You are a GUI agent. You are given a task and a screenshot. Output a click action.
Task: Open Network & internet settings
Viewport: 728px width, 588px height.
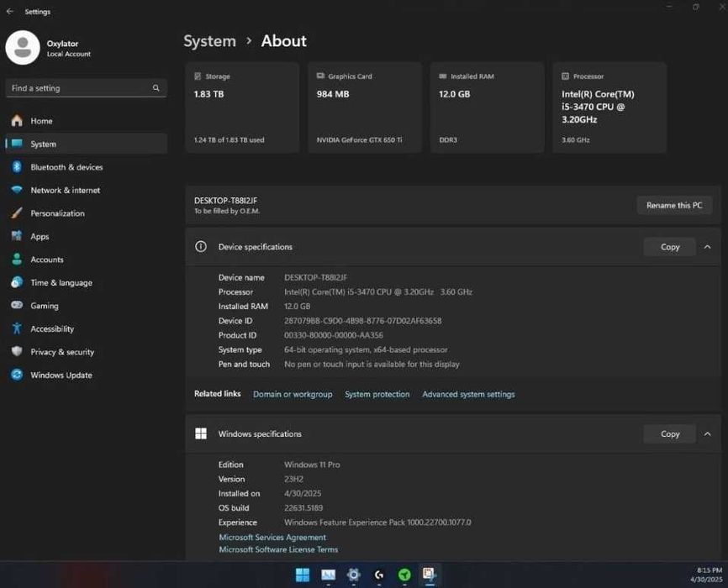coord(65,191)
